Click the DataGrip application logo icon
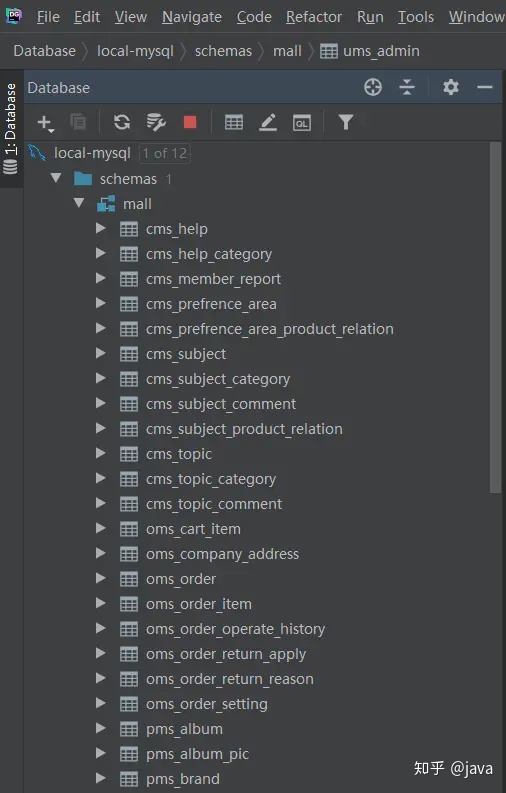 click(x=14, y=16)
